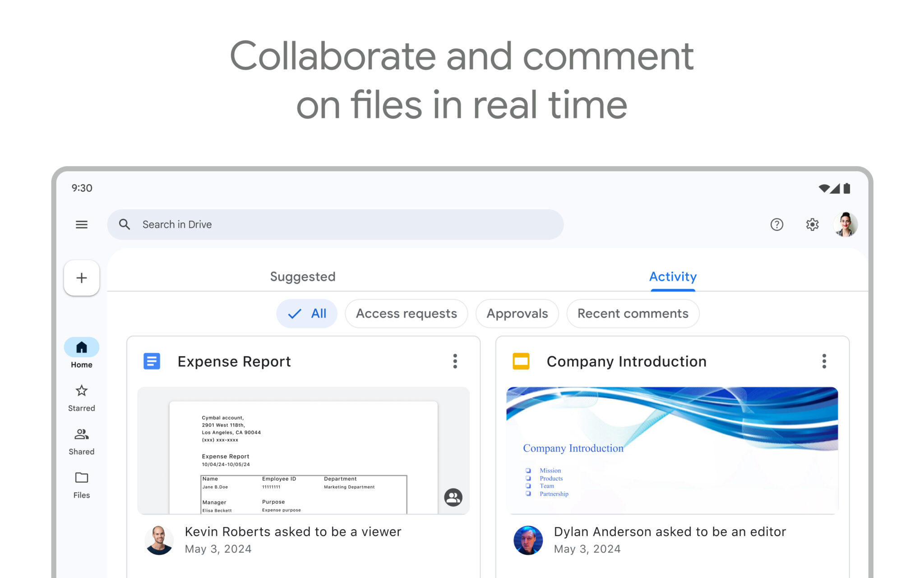Open Drive settings via gear icon
Screen dimensions: 924x578
tap(812, 224)
